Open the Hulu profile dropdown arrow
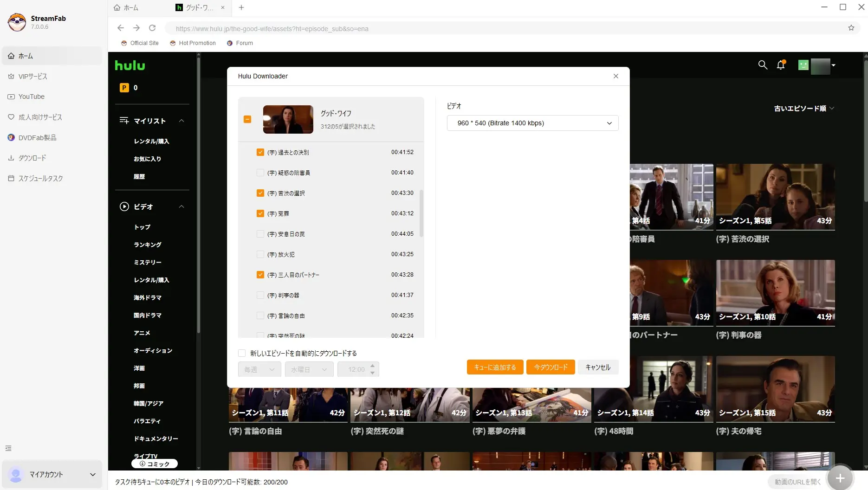This screenshot has height=490, width=868. tap(834, 65)
